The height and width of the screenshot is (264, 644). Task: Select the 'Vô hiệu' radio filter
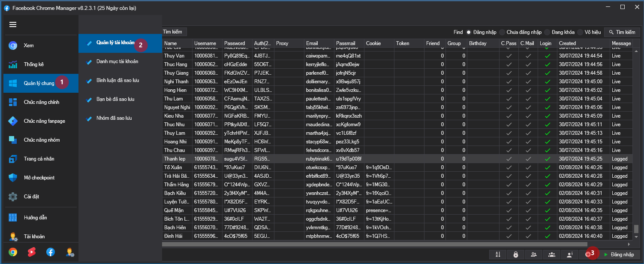tap(580, 32)
